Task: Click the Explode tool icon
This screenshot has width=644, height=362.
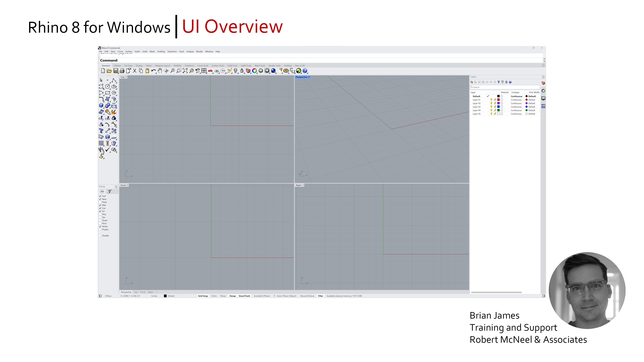Action: 114,112
